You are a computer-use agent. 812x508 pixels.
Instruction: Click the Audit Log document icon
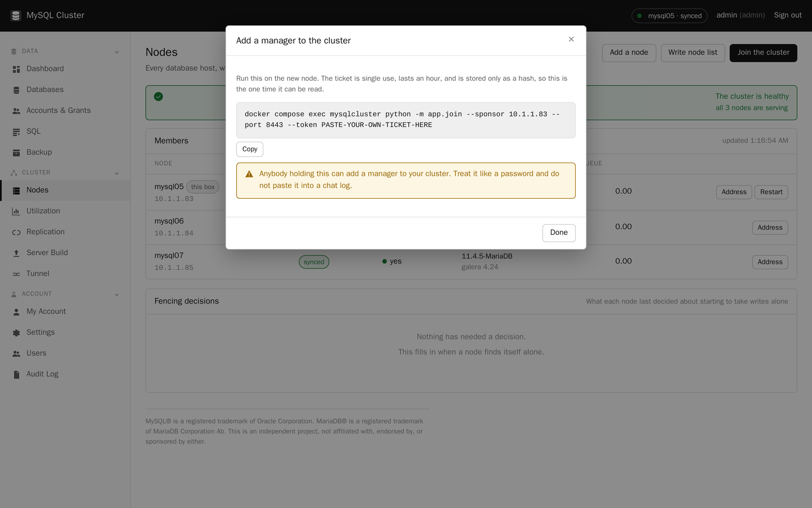[16, 375]
